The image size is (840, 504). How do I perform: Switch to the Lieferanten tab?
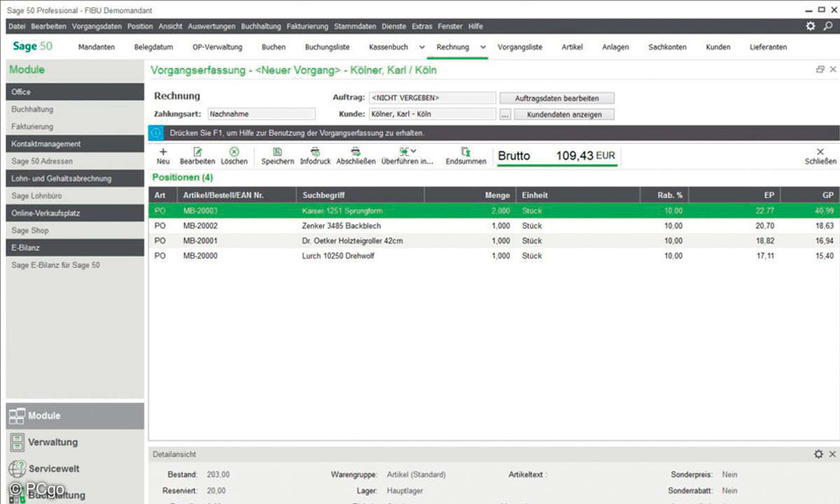pyautogui.click(x=768, y=47)
